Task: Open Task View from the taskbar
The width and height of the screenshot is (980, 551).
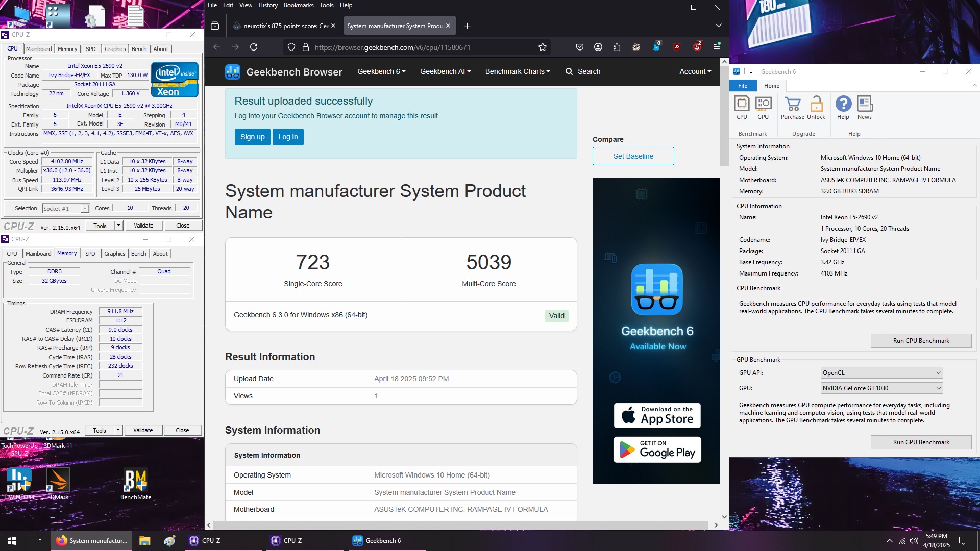Action: pos(37,541)
